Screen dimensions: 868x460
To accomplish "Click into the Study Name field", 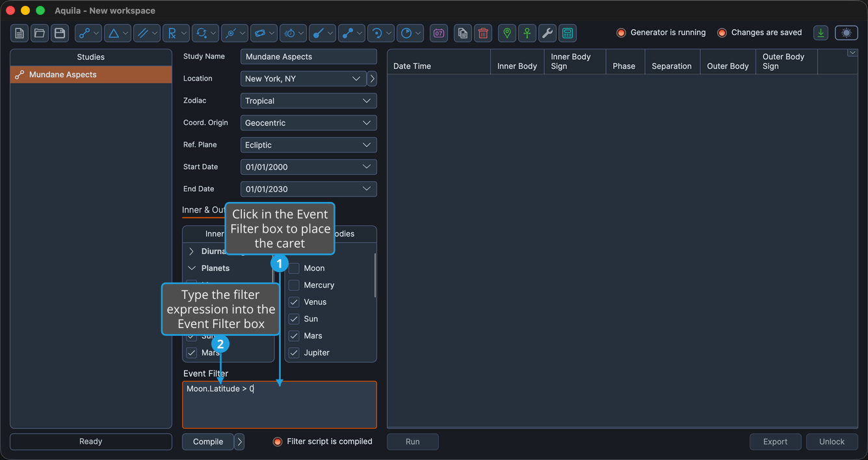I will [x=308, y=57].
